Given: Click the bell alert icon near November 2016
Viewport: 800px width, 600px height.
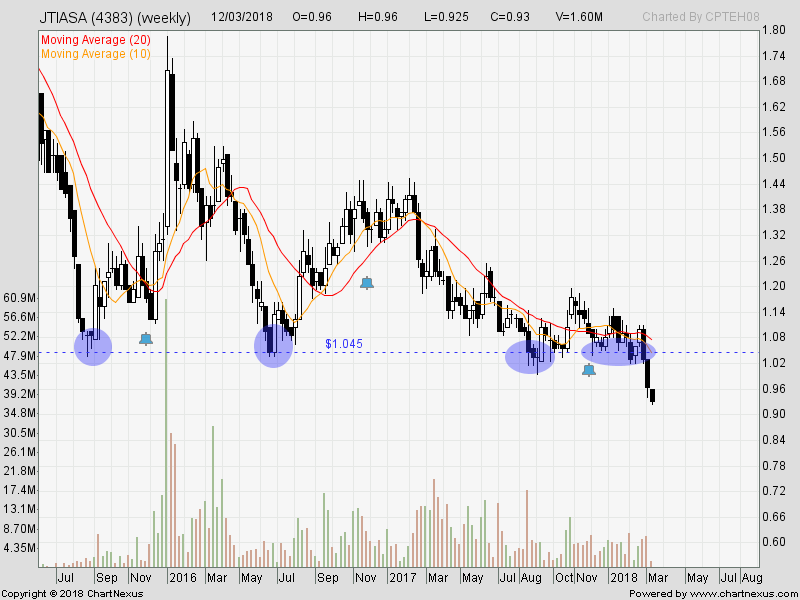Looking at the screenshot, I should click(x=366, y=282).
